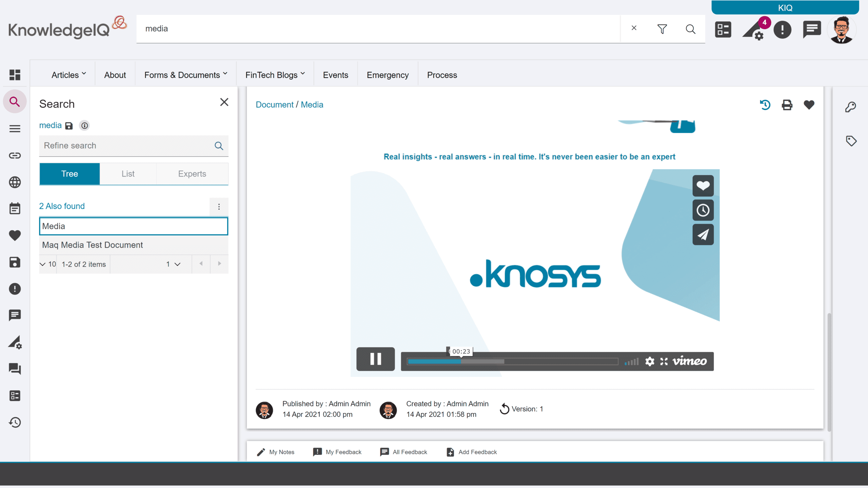Image resolution: width=868 pixels, height=488 pixels.
Task: Share the Vimeo video paper plane button
Action: pos(703,235)
